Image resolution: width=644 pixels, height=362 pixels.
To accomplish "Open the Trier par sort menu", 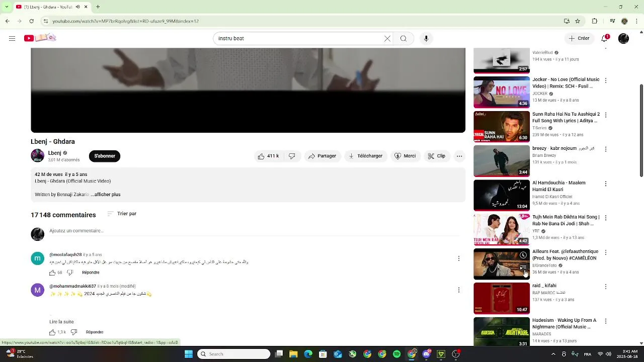I will tap(122, 214).
